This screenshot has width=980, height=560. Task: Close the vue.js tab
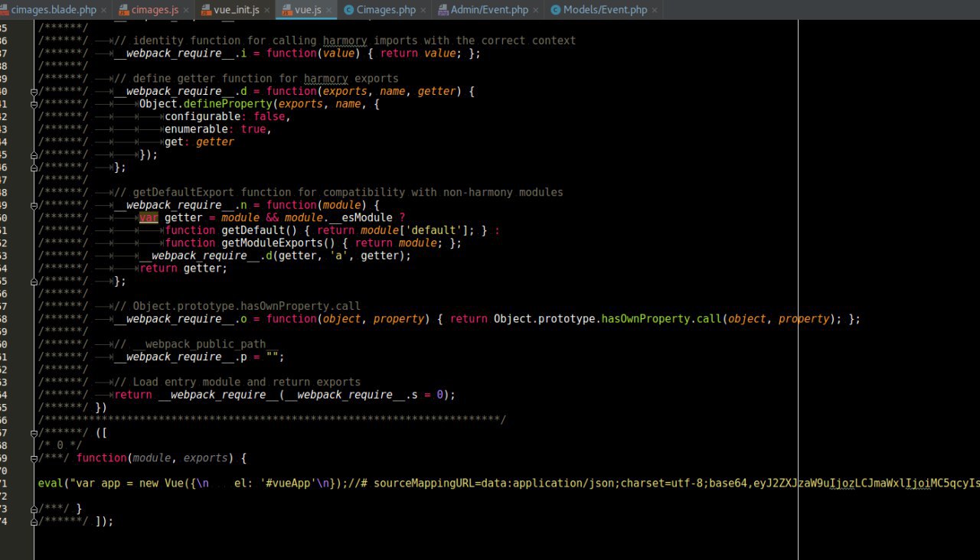pyautogui.click(x=329, y=11)
